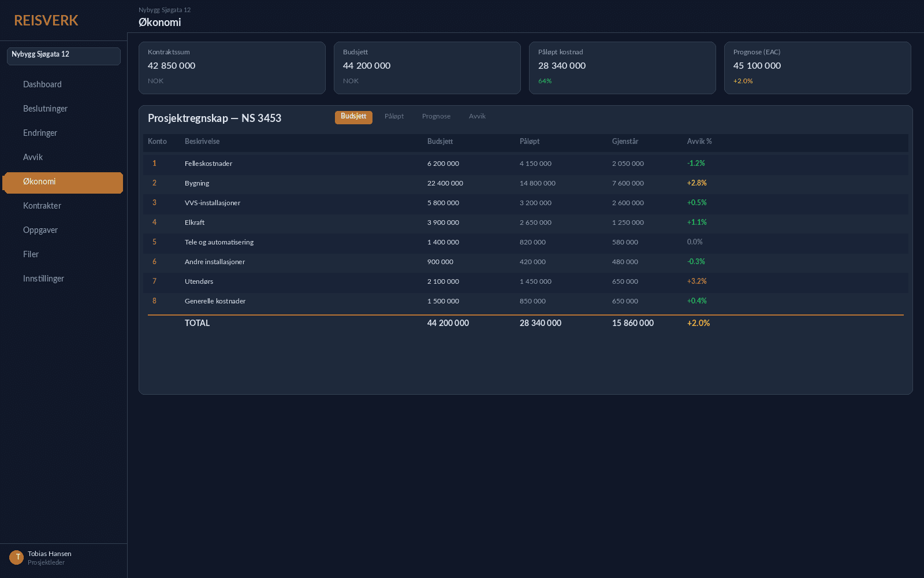This screenshot has width=924, height=578.
Task: Open Beslutninger in the sidebar
Action: (45, 109)
